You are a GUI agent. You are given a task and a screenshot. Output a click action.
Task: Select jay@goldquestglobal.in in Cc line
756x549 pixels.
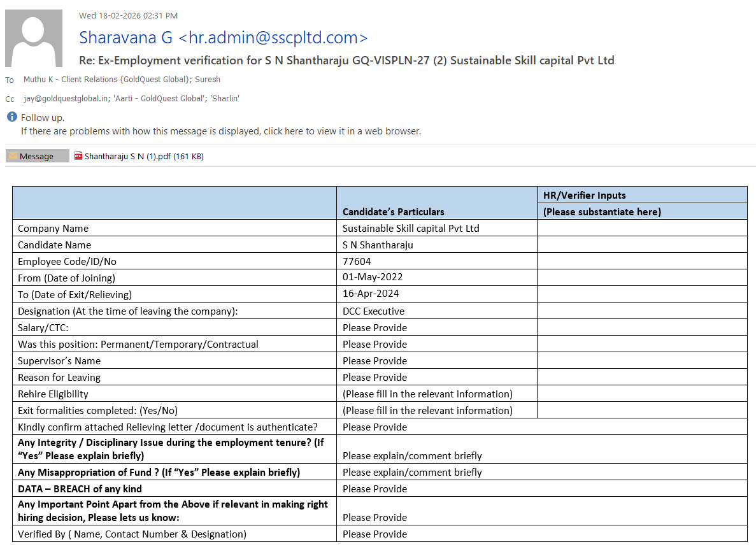pyautogui.click(x=66, y=98)
